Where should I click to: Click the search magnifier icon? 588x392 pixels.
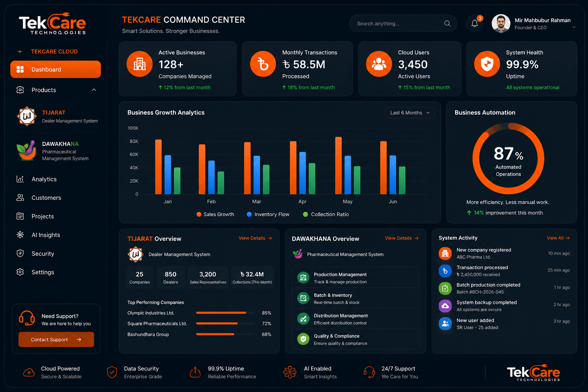(x=447, y=23)
